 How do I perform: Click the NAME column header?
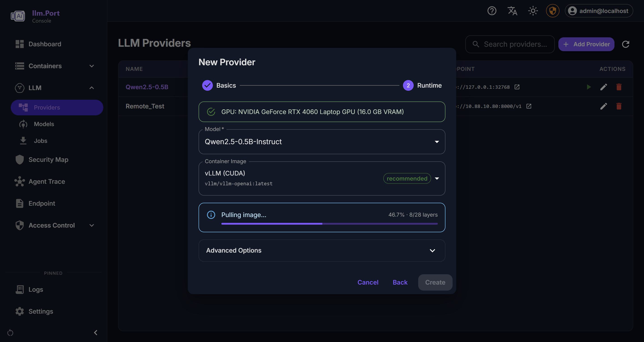134,69
